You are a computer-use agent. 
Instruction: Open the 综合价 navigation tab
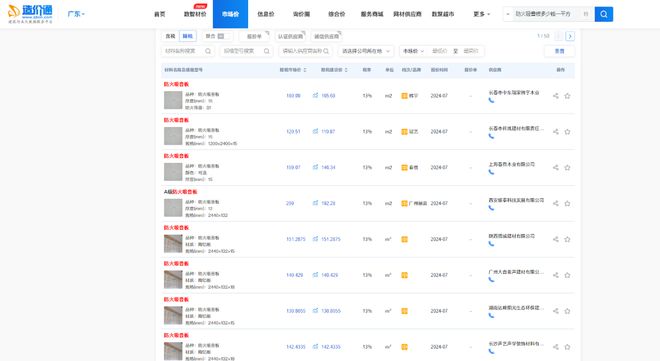coord(337,14)
